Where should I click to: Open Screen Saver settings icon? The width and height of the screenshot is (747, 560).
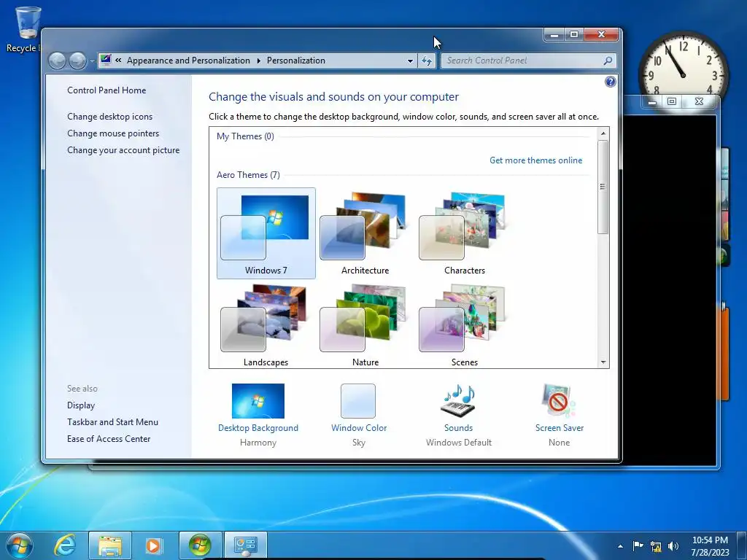[x=559, y=401]
